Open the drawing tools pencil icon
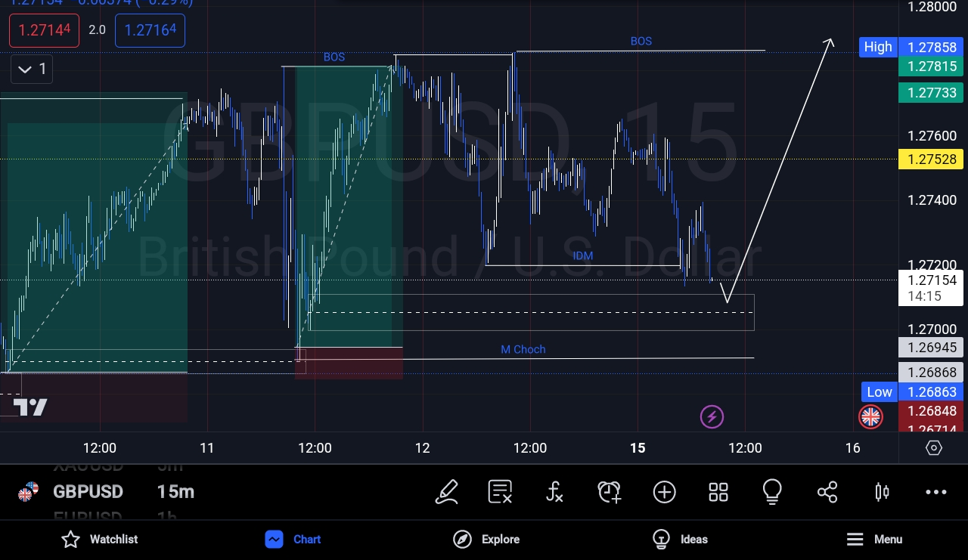This screenshot has height=560, width=968. pyautogui.click(x=447, y=492)
